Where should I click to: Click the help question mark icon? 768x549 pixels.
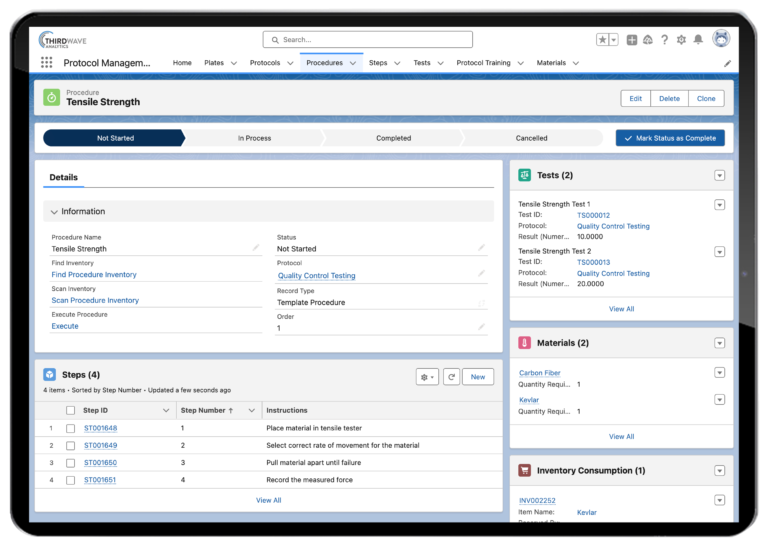click(664, 40)
